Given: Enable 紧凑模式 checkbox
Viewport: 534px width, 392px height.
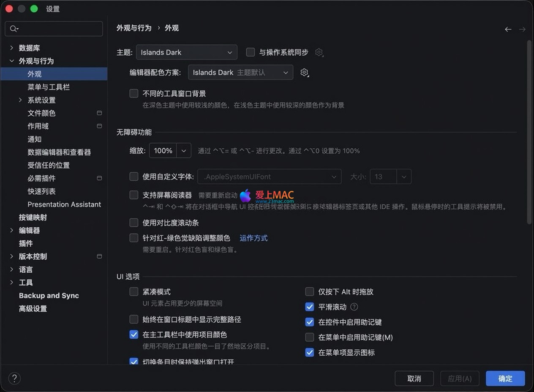Looking at the screenshot, I should 134,292.
